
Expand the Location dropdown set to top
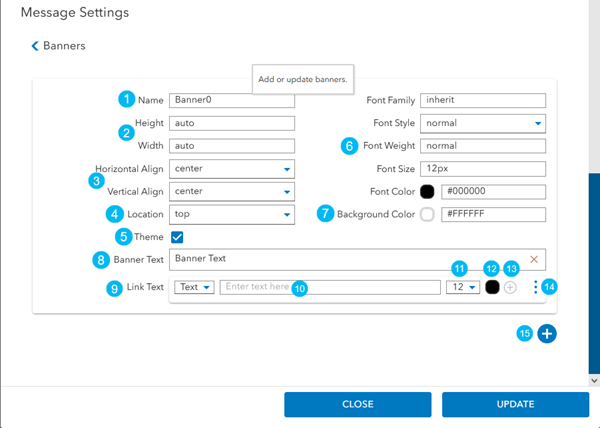click(x=232, y=214)
